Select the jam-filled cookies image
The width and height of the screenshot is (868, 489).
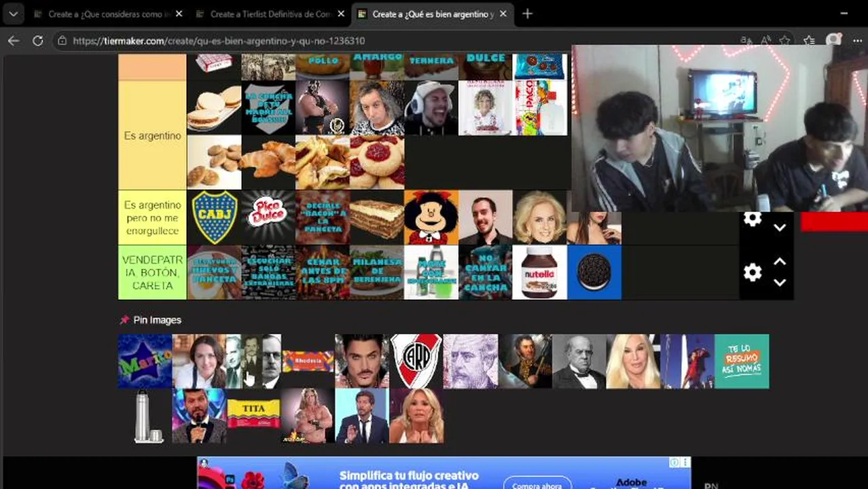(x=377, y=162)
